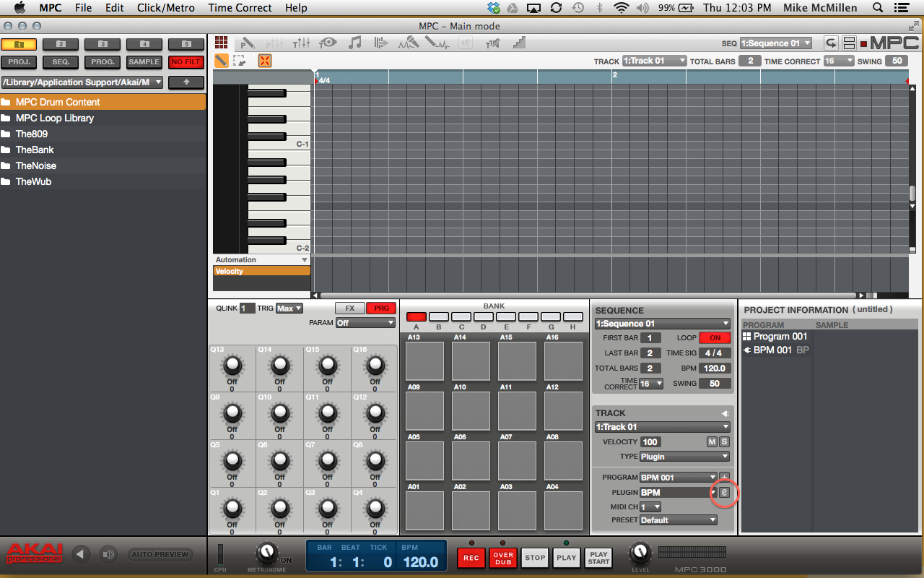This screenshot has width=924, height=578.
Task: Open plugin editor 'e' button
Action: (725, 492)
